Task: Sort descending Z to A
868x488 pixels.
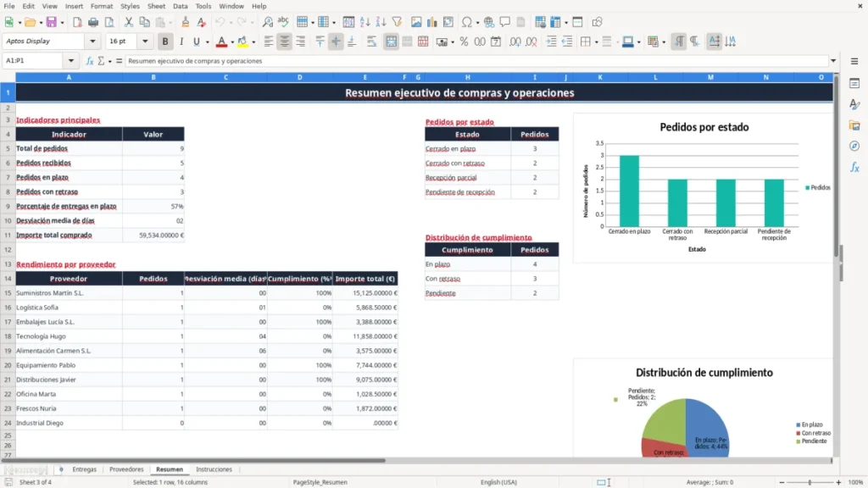Action: point(381,22)
